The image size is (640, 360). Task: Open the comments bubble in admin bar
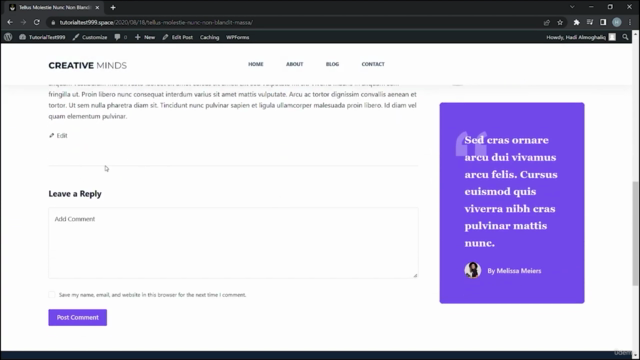click(120, 37)
